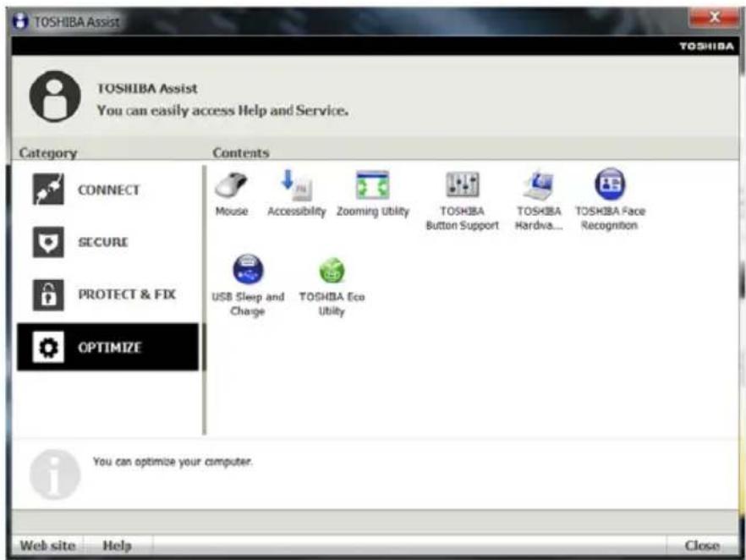Click the TOSHIBA Assist title bar icon
746x560 pixels.
(20, 21)
